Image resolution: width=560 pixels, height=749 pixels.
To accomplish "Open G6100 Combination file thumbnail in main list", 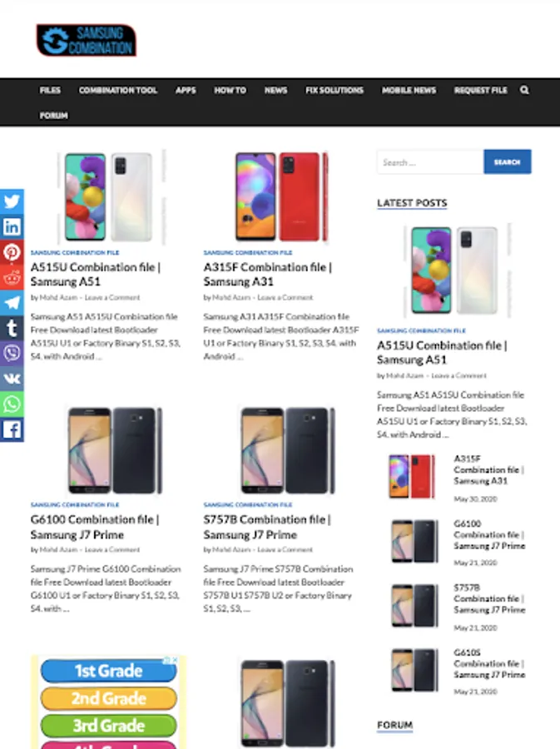I will (x=114, y=450).
